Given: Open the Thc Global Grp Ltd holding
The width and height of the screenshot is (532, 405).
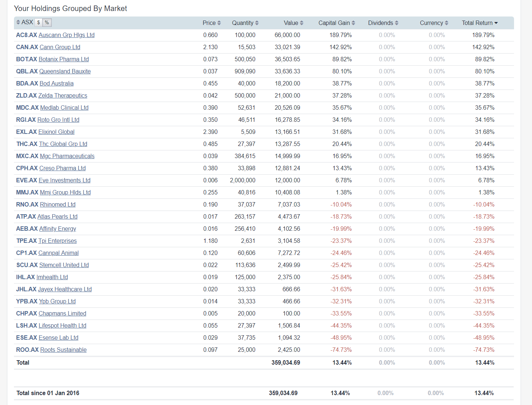Looking at the screenshot, I should tap(63, 144).
